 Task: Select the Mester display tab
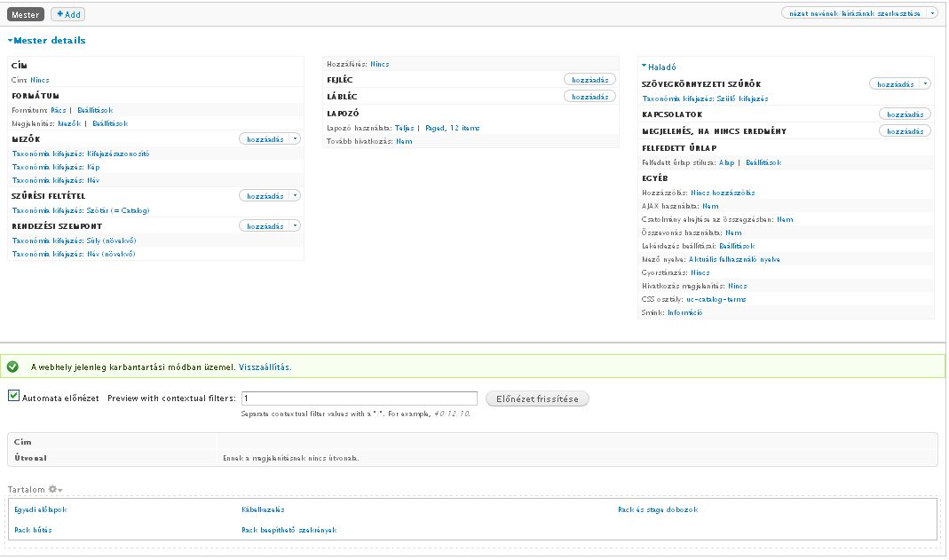click(26, 14)
